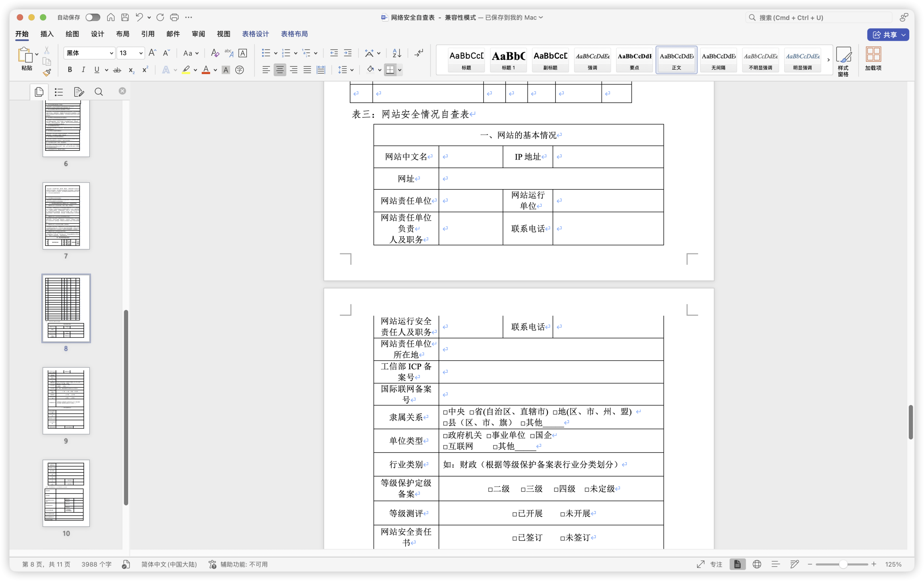Apply strikethrough text formatting
Image resolution: width=924 pixels, height=581 pixels.
(117, 70)
